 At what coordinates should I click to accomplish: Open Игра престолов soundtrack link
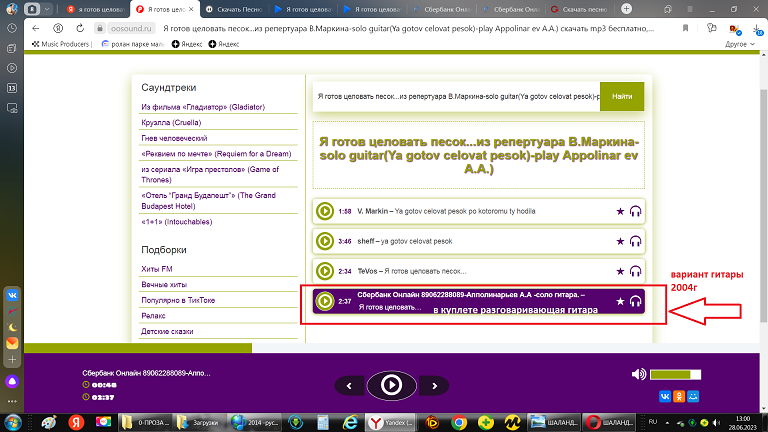[x=210, y=174]
